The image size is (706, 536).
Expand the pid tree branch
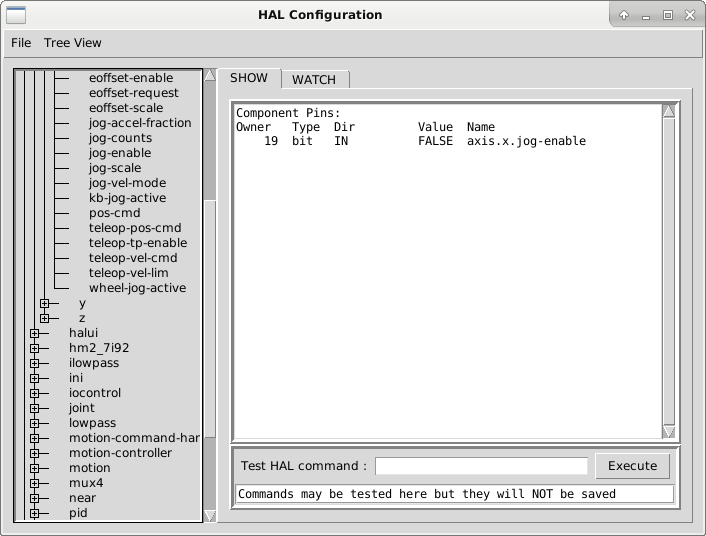click(34, 513)
